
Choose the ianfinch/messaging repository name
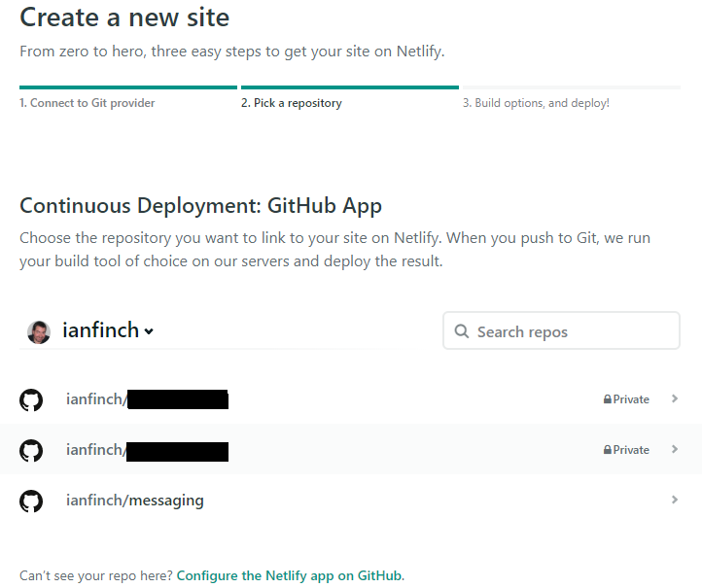coord(135,501)
